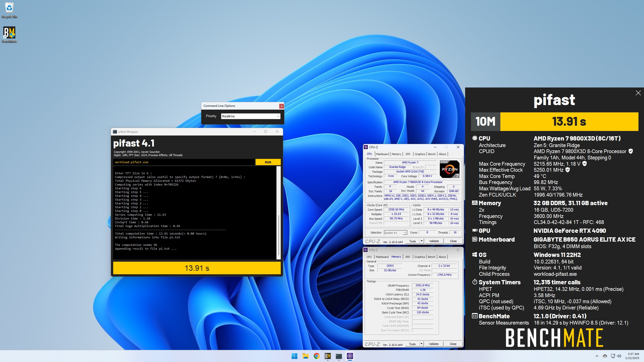Click the Core Speed 2558.06 MHz value
The height and width of the screenshot is (362, 644).
tap(396, 209)
